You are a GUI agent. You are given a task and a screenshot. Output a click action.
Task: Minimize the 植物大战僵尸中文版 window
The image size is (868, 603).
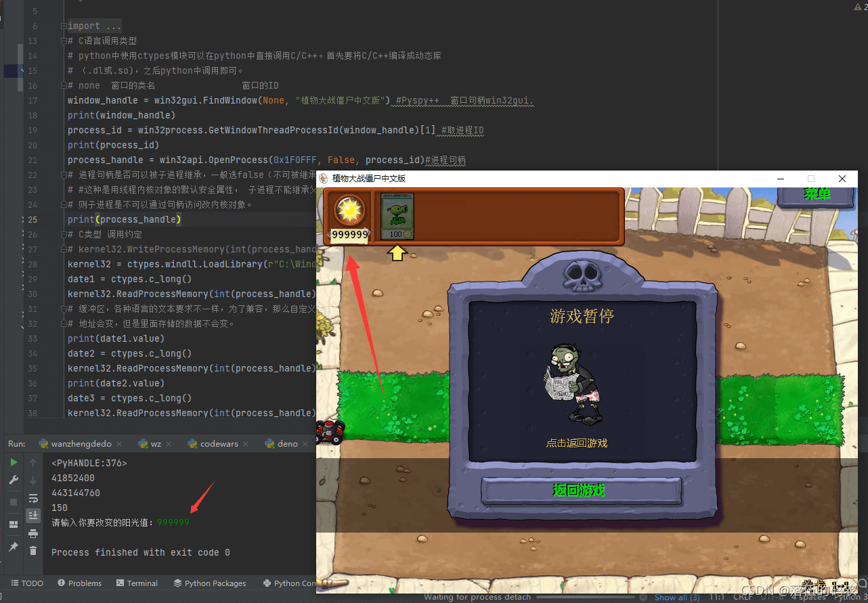click(781, 179)
